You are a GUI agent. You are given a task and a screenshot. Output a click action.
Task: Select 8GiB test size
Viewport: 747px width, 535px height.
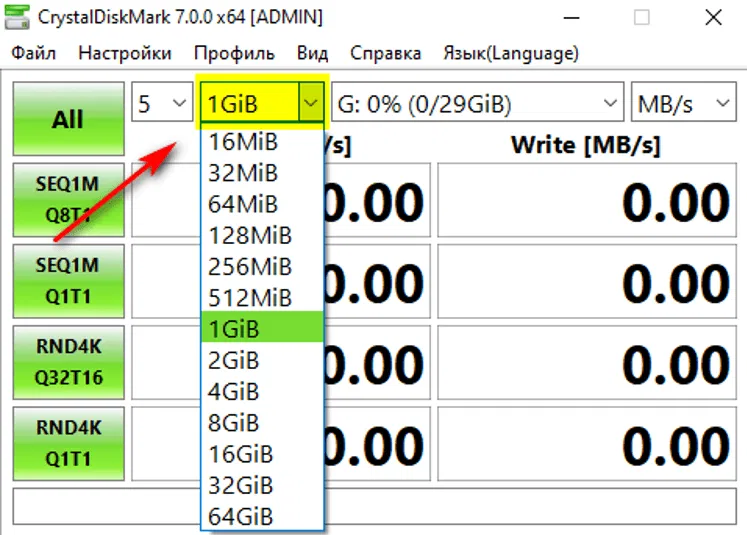pyautogui.click(x=262, y=423)
